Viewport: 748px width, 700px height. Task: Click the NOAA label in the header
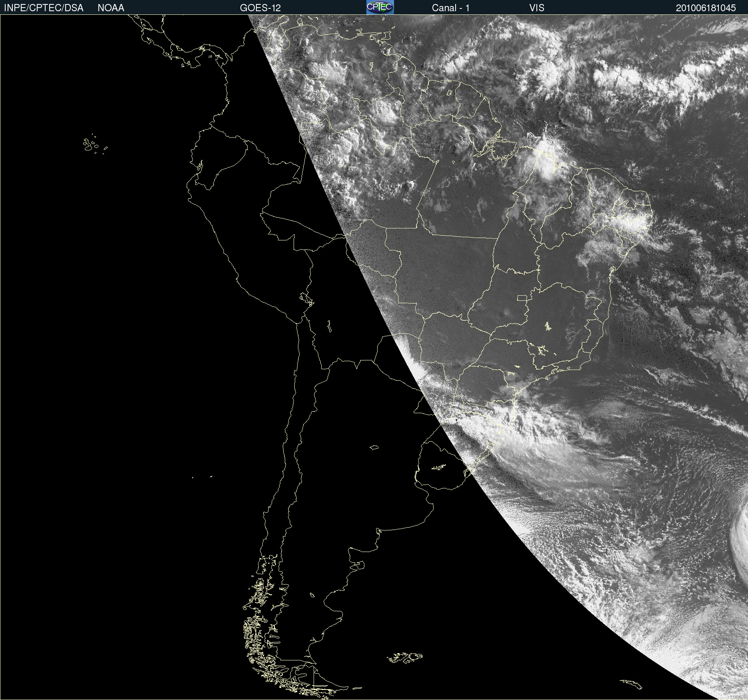[111, 8]
